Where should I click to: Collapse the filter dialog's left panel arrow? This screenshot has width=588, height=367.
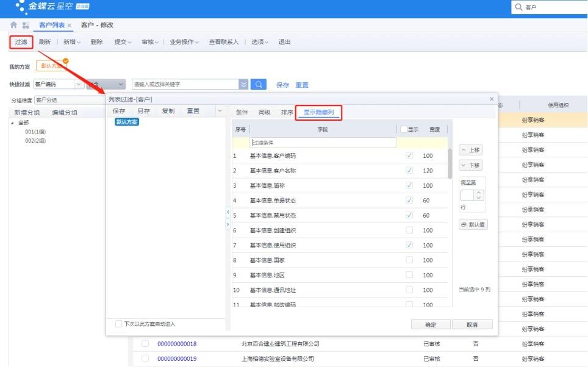[228, 212]
